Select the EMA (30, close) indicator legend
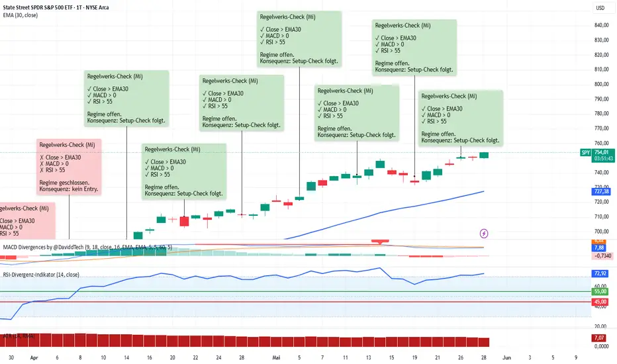 21,15
